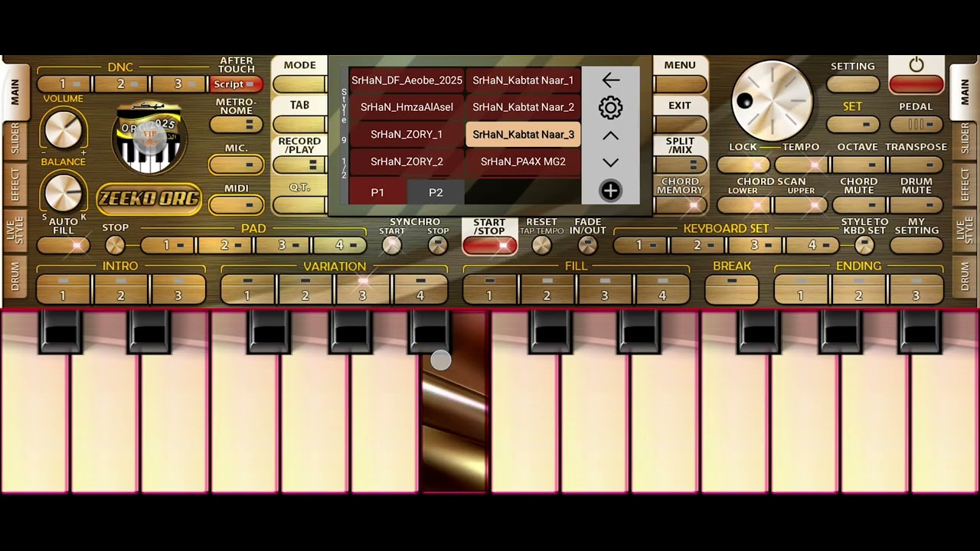Screen dimensions: 980x551
Task: Select style SrHaN_HmzaAlAsel
Action: click(x=407, y=107)
